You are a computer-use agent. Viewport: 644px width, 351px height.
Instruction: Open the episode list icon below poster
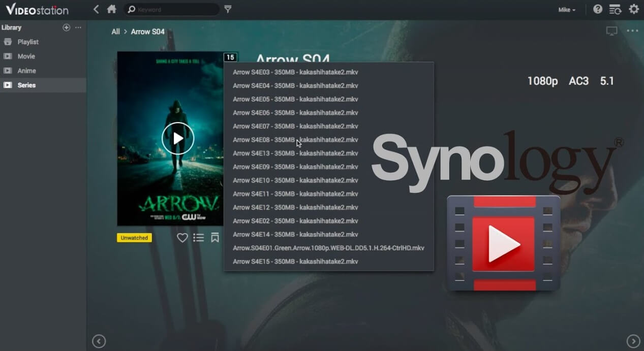[199, 238]
